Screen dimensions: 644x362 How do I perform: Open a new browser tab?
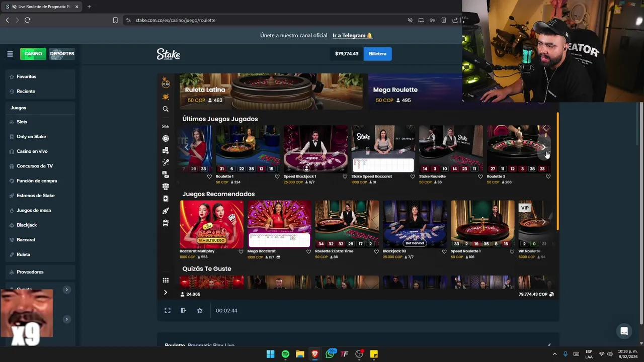pos(89,7)
